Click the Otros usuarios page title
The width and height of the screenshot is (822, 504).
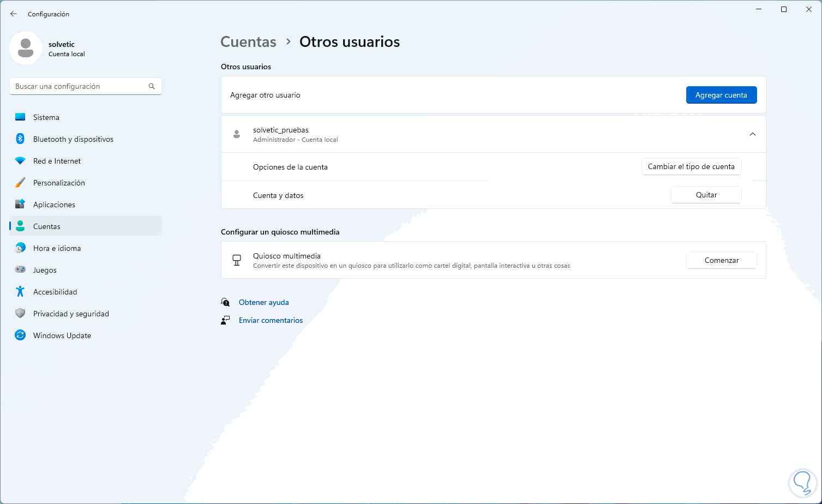click(350, 42)
